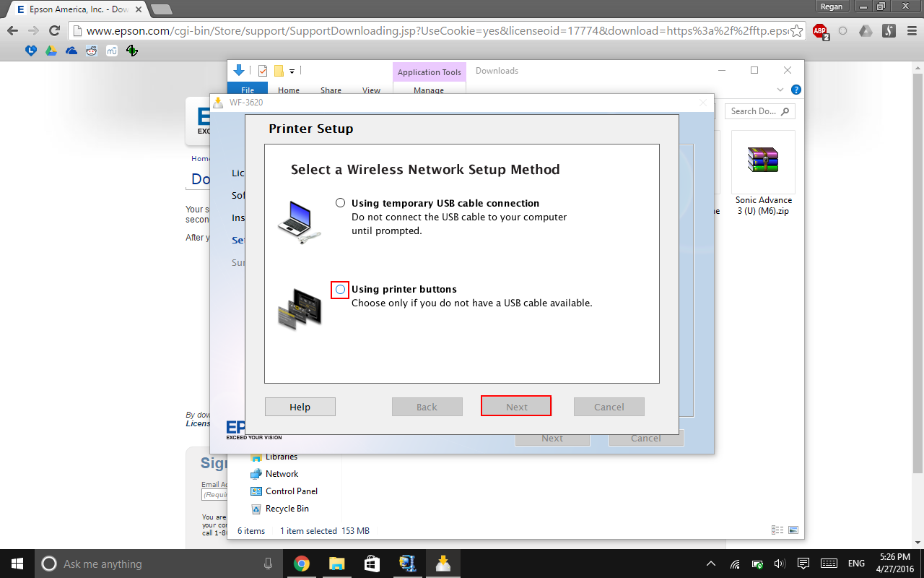Image resolution: width=924 pixels, height=578 pixels.
Task: Open the Chrome hamburger menu
Action: click(x=911, y=31)
